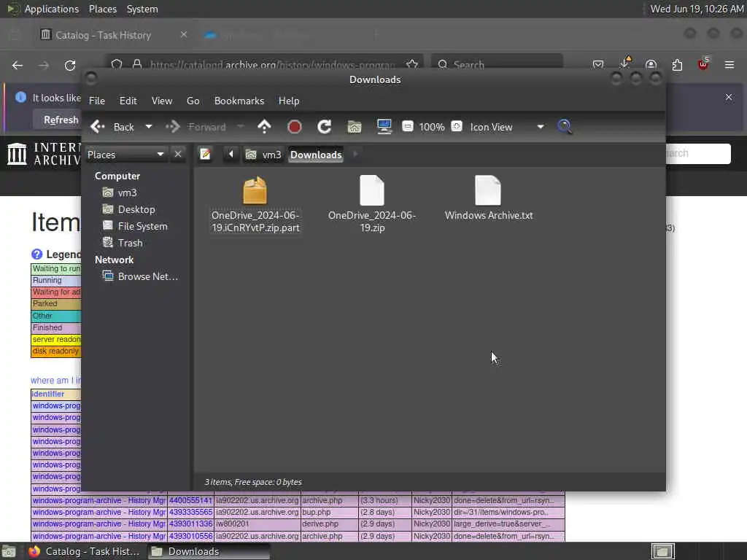This screenshot has height=560, width=747.
Task: Open the Places menu in top panel
Action: click(x=102, y=9)
